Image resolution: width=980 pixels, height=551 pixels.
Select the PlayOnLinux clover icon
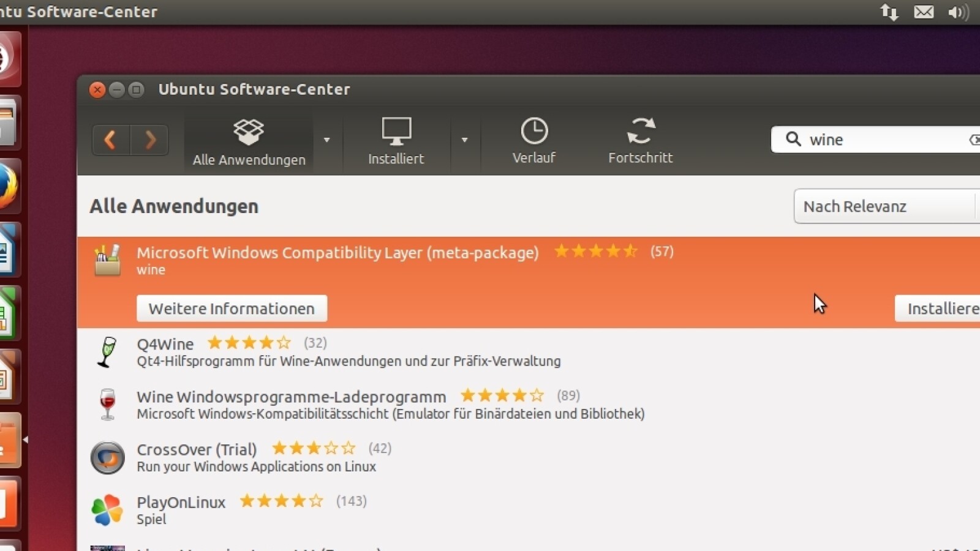click(108, 510)
